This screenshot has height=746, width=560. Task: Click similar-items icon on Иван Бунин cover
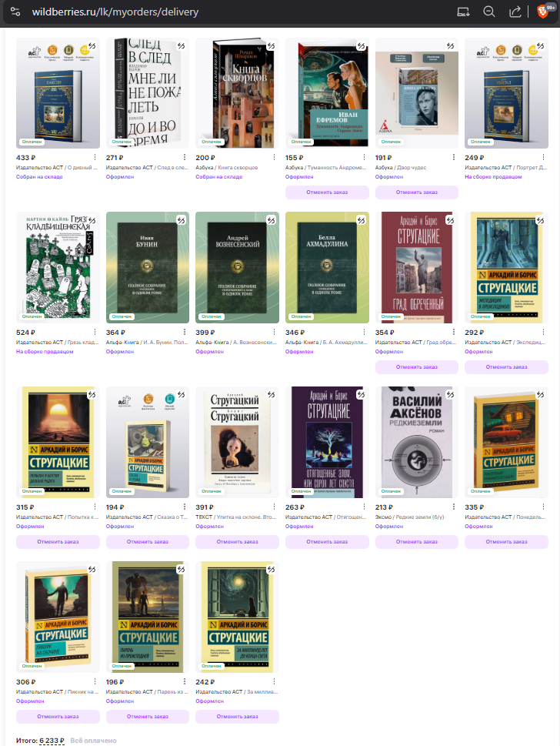click(x=181, y=220)
